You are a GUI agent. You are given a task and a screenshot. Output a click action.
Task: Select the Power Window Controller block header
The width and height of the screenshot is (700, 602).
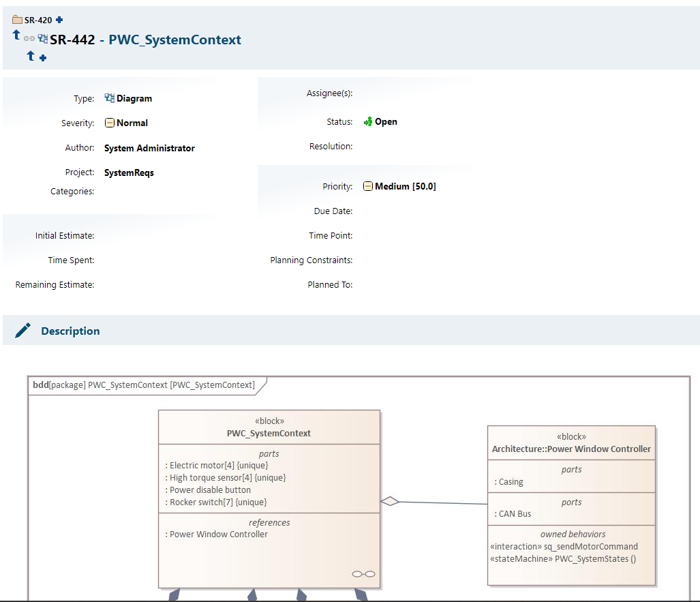pyautogui.click(x=571, y=443)
